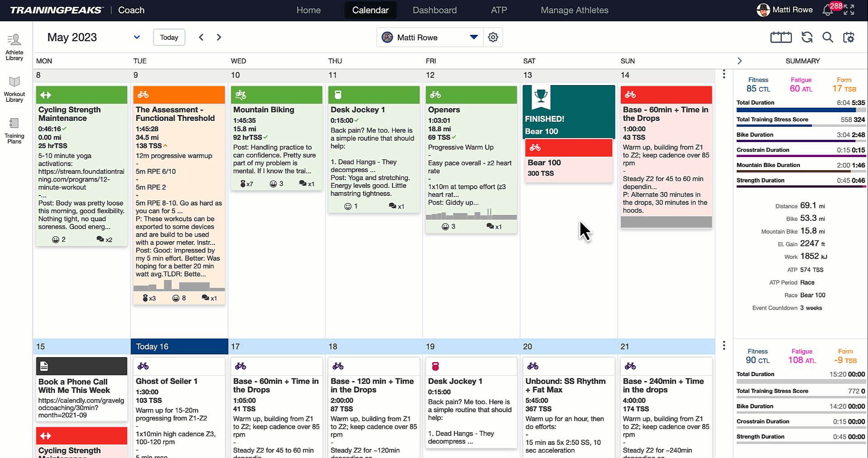The width and height of the screenshot is (868, 458).
Task: Open the Workout Library sidebar
Action: pyautogui.click(x=14, y=89)
